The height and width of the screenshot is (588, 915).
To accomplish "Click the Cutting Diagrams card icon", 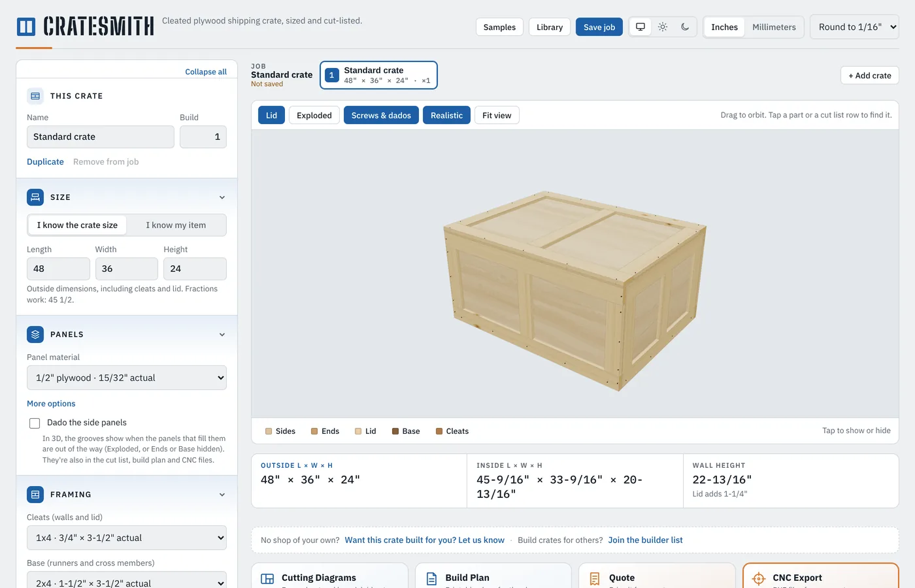I will (x=267, y=579).
